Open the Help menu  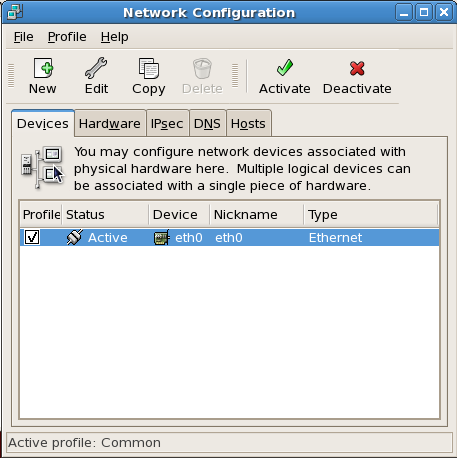click(114, 37)
